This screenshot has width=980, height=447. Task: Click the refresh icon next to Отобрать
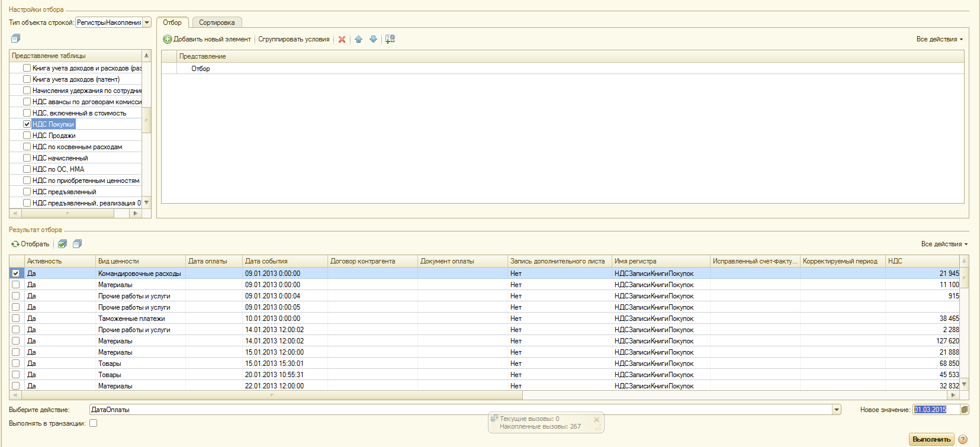pyautogui.click(x=15, y=244)
